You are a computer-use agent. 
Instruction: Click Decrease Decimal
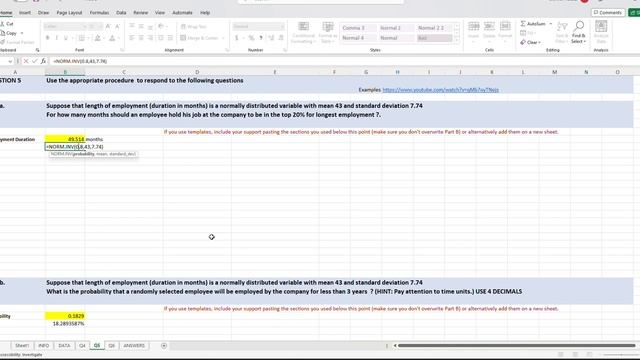(281, 38)
